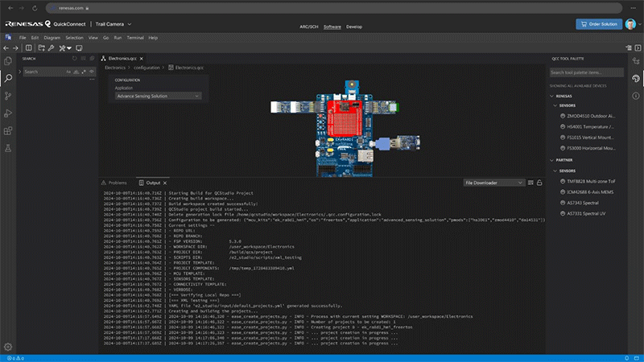Open settings gear at bottom left
Viewport: 644px width, 362px height.
[x=9, y=347]
